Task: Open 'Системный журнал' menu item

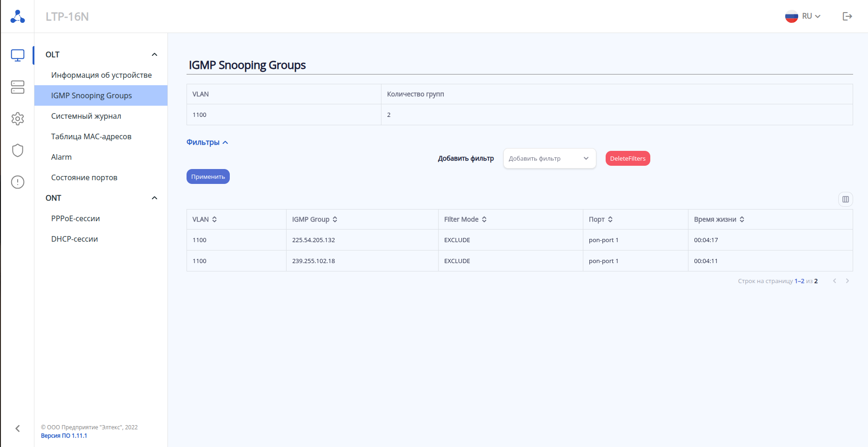Action: click(86, 116)
